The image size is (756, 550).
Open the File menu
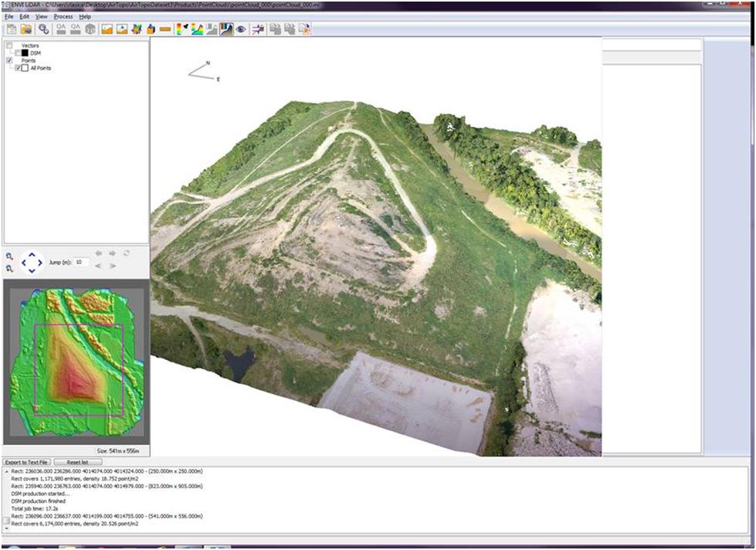point(9,16)
